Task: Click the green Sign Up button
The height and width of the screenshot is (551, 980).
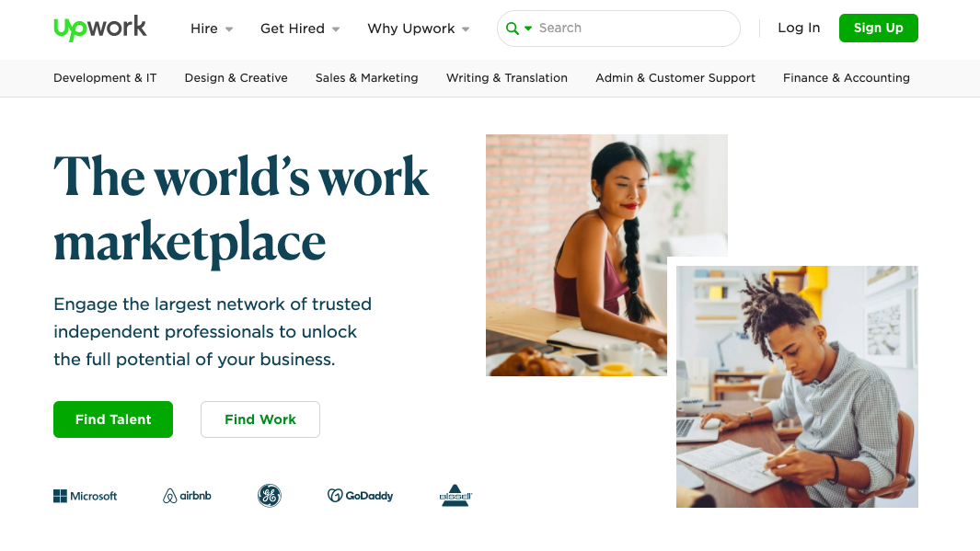Action: coord(878,29)
